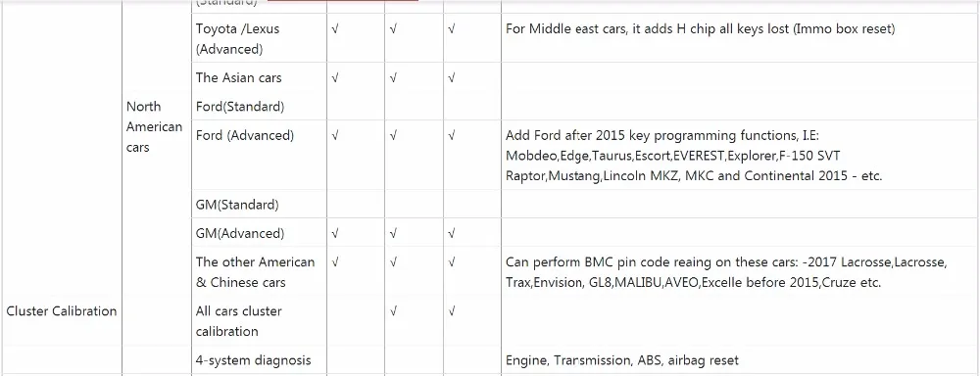Click the Middle east cars H chip note
Image resolution: width=980 pixels, height=376 pixels.
click(700, 28)
